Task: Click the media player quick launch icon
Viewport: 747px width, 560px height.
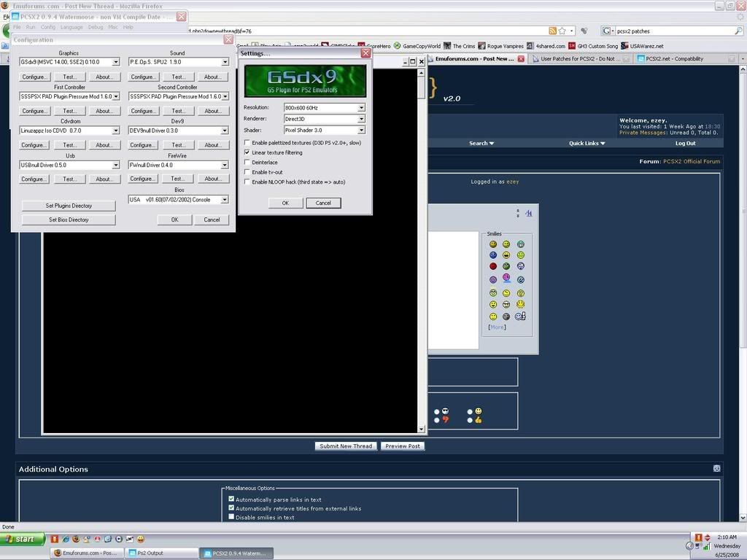Action: click(119, 539)
